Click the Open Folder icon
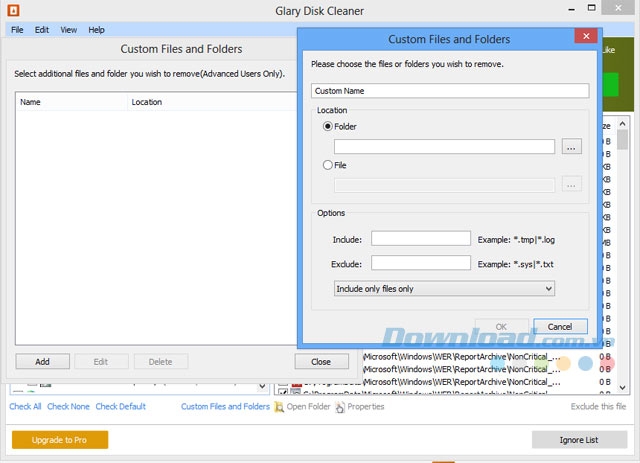 (x=280, y=407)
